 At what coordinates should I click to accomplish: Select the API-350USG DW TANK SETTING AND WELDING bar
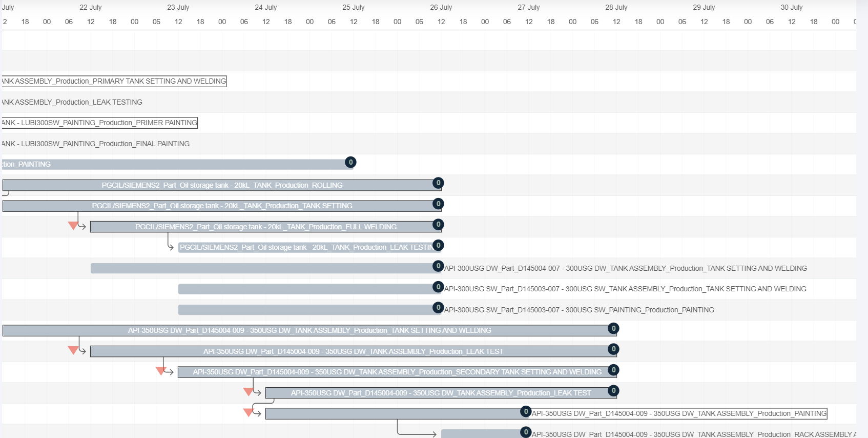point(309,330)
